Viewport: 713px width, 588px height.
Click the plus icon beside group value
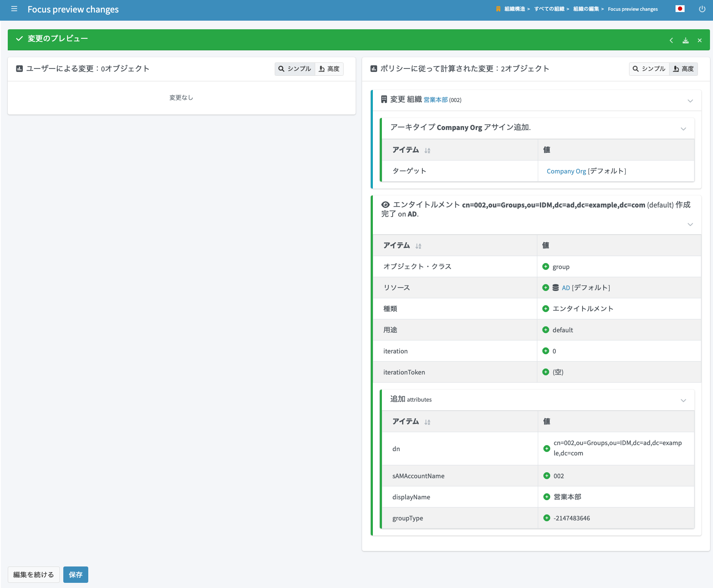[x=546, y=266]
